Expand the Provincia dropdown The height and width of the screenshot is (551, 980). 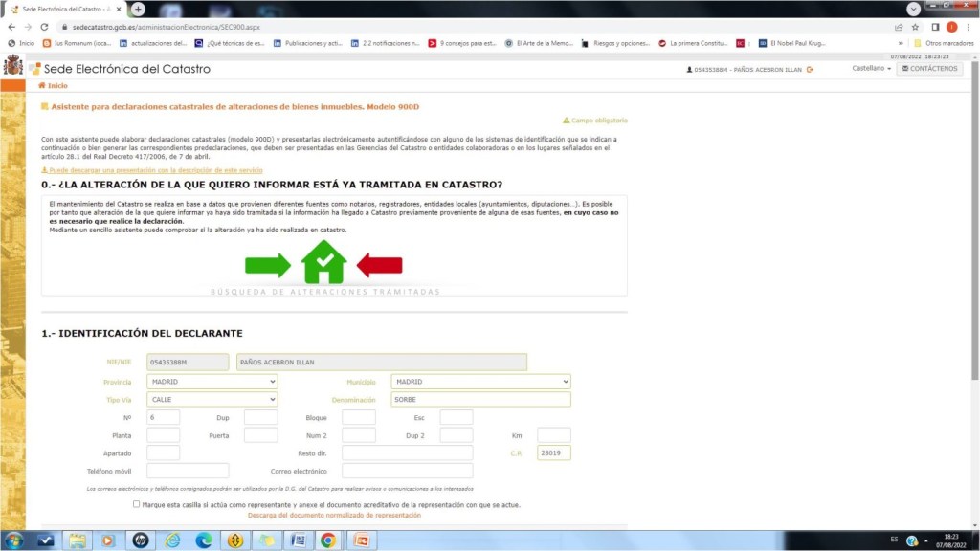click(x=212, y=382)
